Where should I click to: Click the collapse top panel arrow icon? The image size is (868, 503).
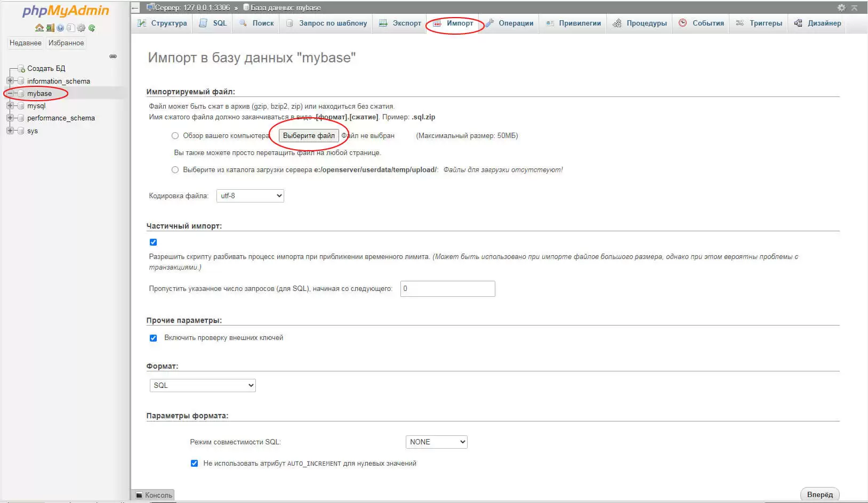(854, 7)
